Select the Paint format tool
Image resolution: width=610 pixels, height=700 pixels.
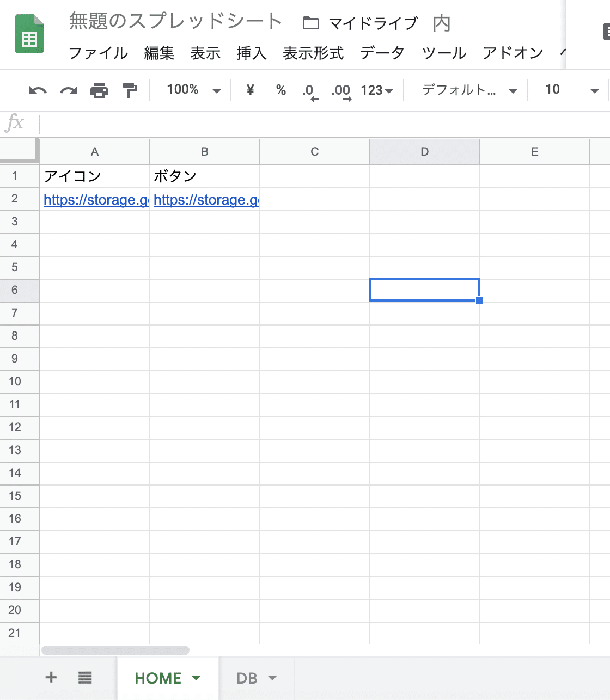(130, 90)
